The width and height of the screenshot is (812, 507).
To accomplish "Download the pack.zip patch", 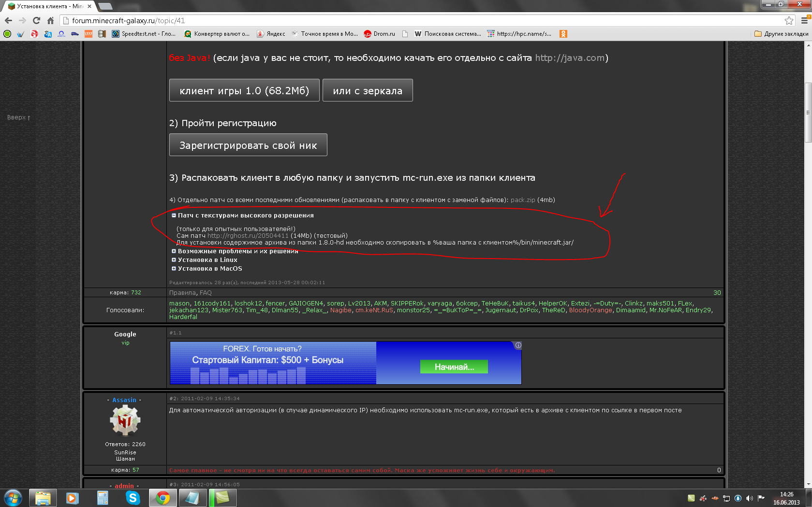I will click(523, 200).
